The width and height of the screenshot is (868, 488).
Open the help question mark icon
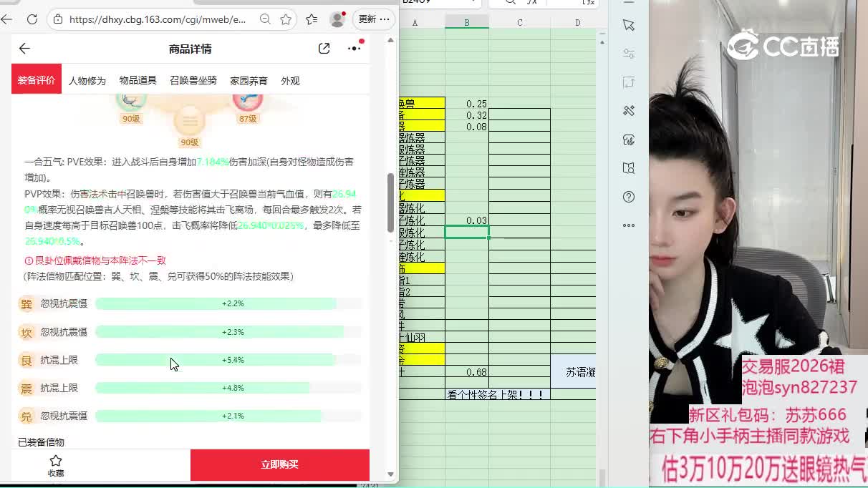[629, 197]
